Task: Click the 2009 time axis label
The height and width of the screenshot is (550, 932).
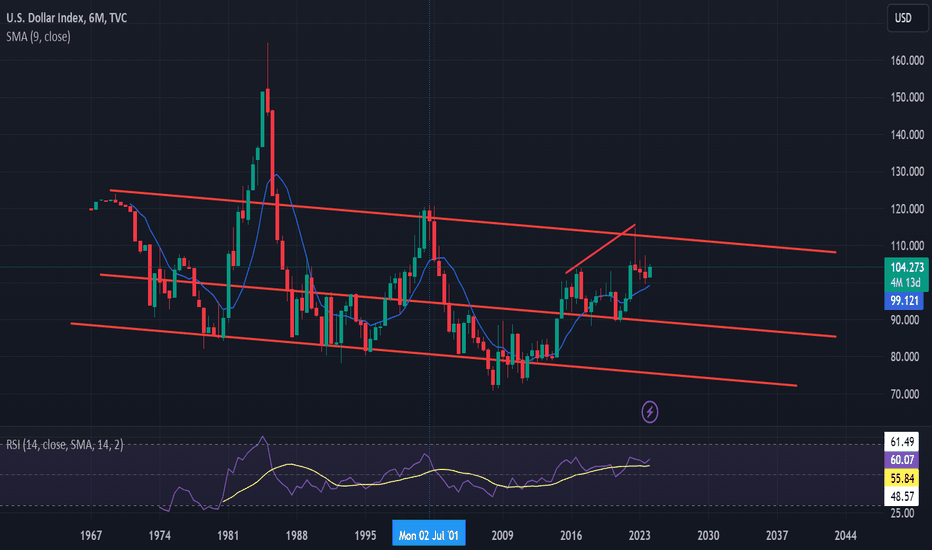Action: click(x=502, y=535)
